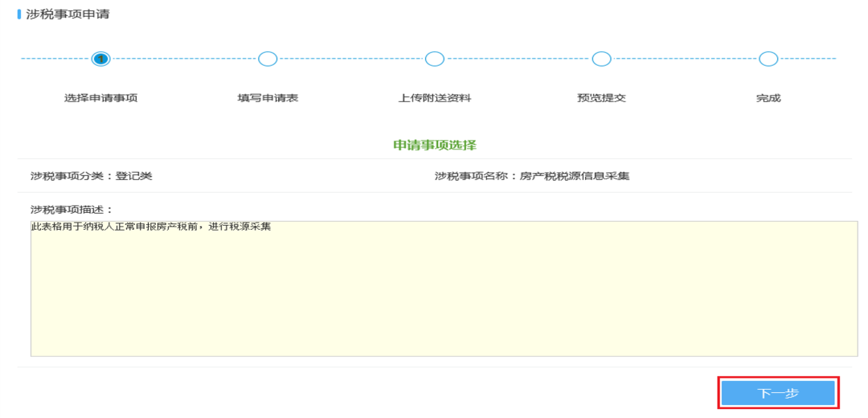This screenshot has height=418, width=868.
Task: Click the 涉税事项描述： label
Action: tap(72, 210)
